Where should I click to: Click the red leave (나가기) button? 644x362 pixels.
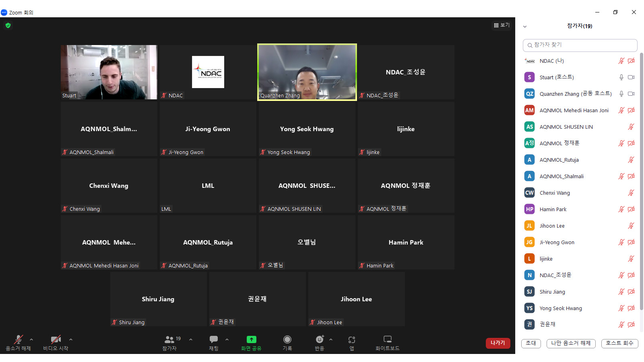click(498, 343)
